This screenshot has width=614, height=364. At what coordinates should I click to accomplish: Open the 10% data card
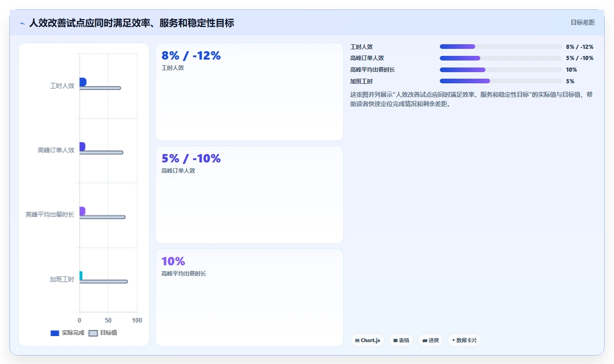pos(249,297)
